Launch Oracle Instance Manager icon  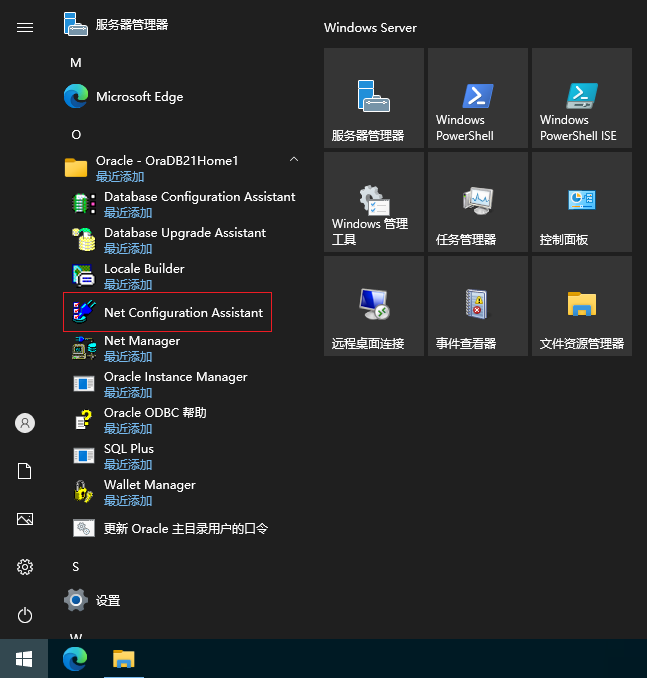[83, 384]
